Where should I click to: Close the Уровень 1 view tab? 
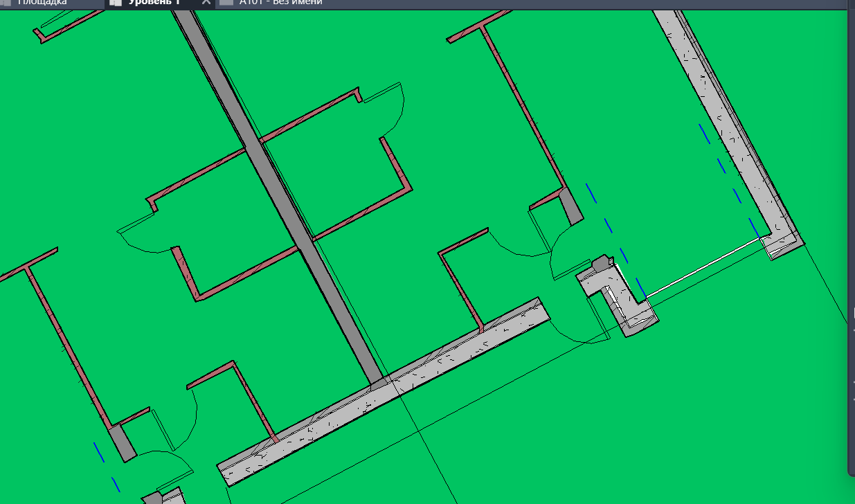(206, 3)
